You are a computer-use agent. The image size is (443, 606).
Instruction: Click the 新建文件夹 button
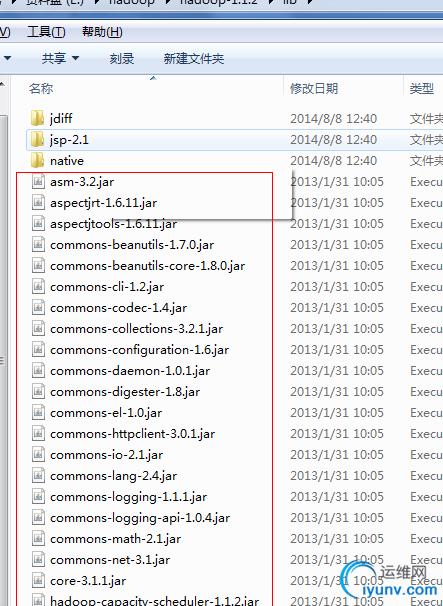click(x=194, y=59)
